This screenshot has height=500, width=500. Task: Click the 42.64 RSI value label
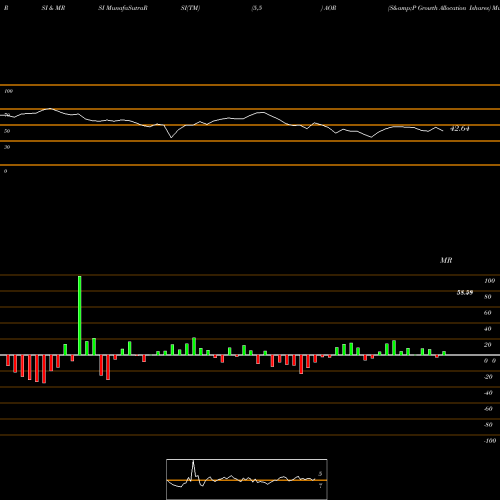click(460, 128)
